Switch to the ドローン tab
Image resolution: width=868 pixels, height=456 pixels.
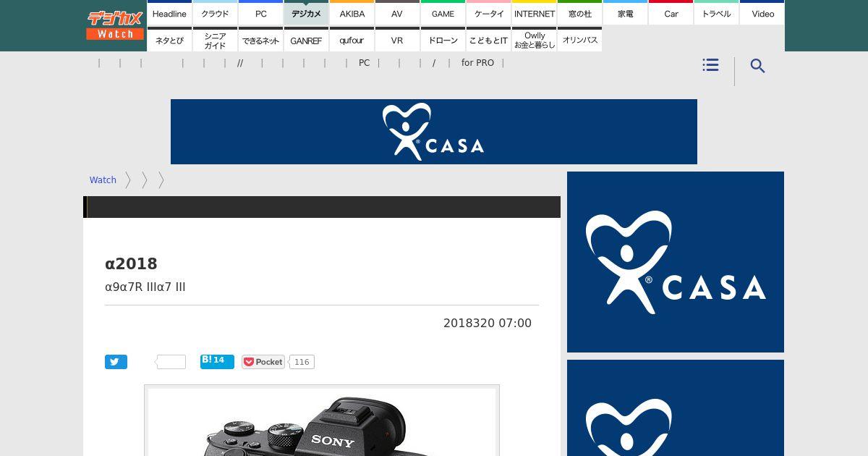[443, 40]
